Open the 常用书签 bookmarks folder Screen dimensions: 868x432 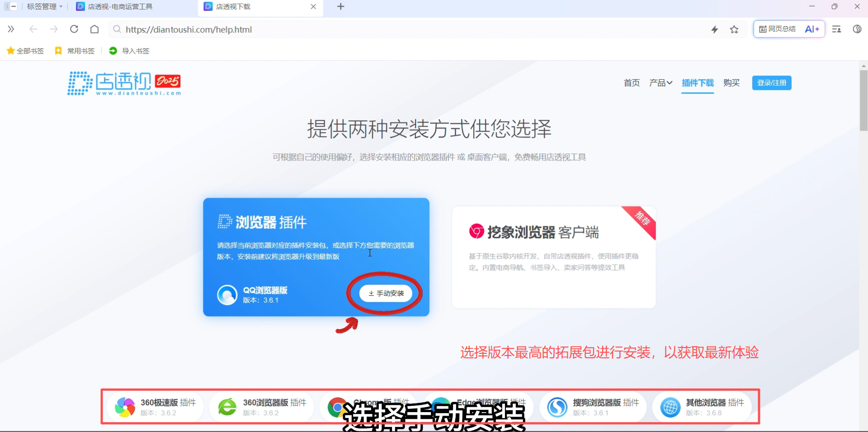coord(75,51)
